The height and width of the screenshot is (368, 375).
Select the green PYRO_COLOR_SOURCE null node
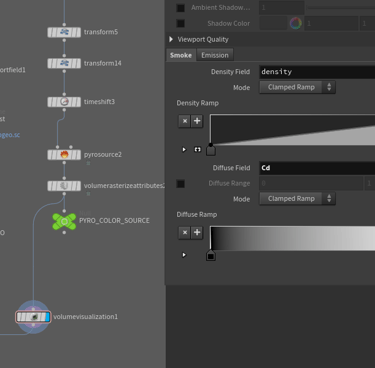coord(64,221)
